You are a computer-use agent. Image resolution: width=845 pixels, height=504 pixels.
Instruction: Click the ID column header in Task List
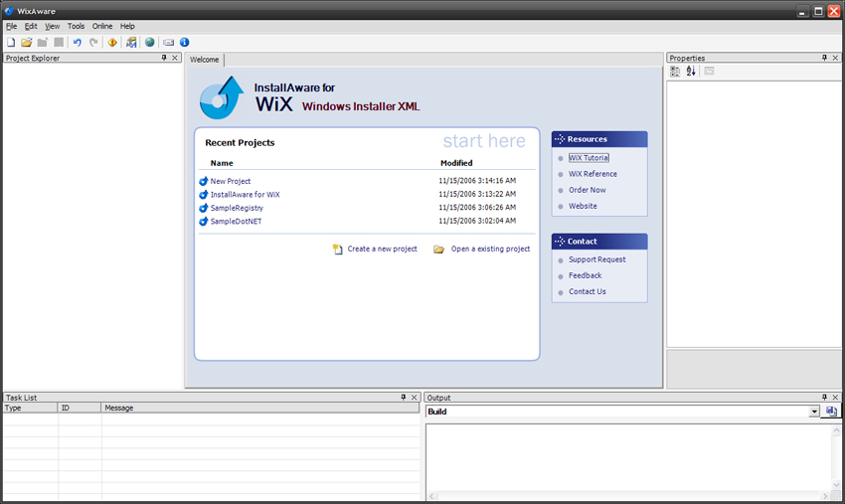coord(80,408)
